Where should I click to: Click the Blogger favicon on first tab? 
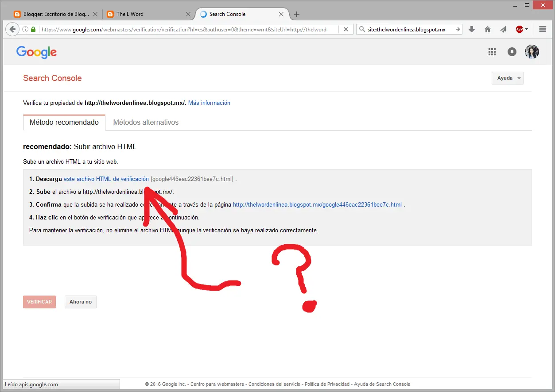pos(17,14)
